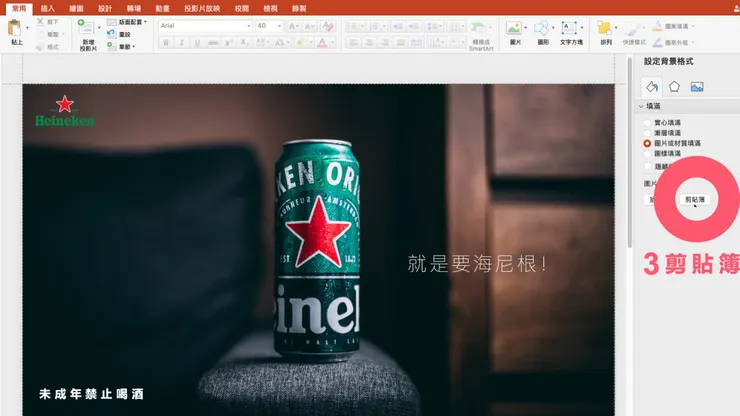Click the text highlight color icon

[300, 43]
